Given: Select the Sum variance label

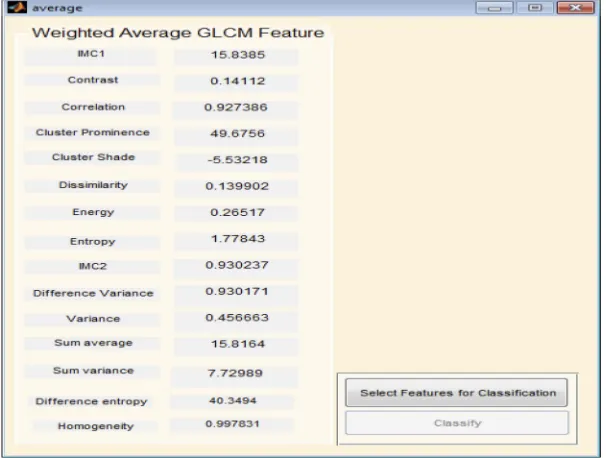Looking at the screenshot, I should point(94,371).
